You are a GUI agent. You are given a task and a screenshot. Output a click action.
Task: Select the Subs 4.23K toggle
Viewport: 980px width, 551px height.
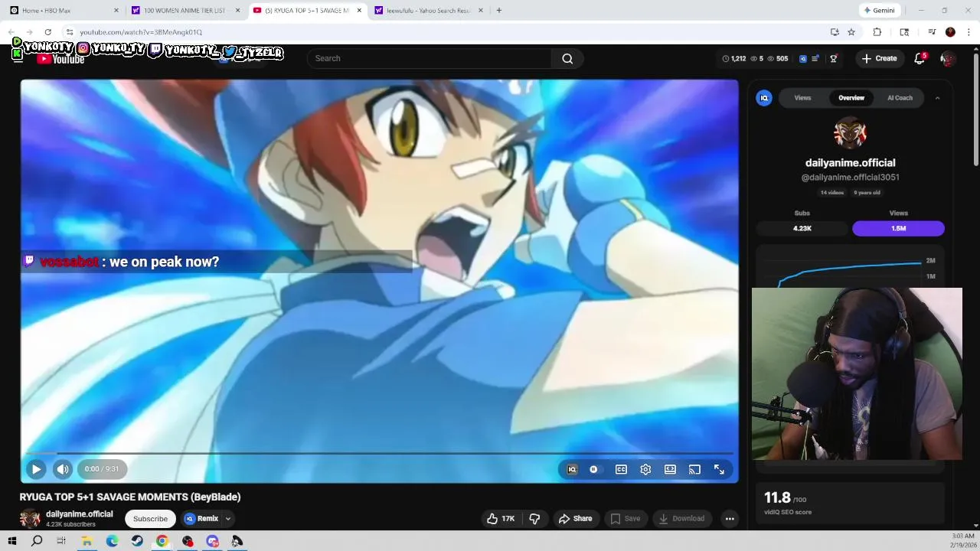click(802, 228)
